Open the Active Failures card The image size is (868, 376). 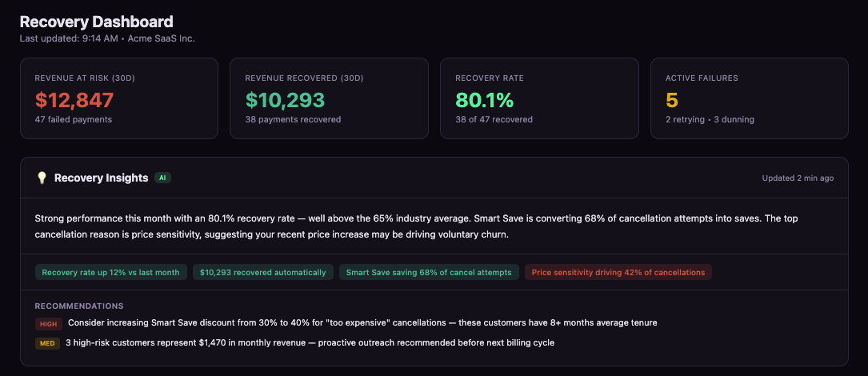point(749,98)
